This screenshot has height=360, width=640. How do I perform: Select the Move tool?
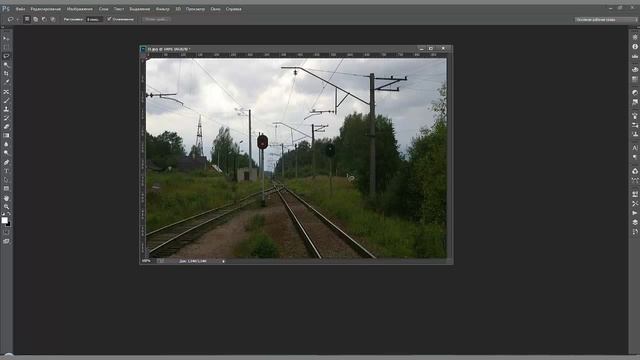coord(6,38)
